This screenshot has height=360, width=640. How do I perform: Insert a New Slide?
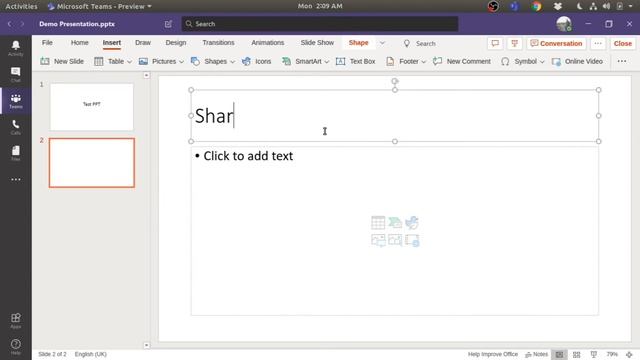tap(62, 61)
